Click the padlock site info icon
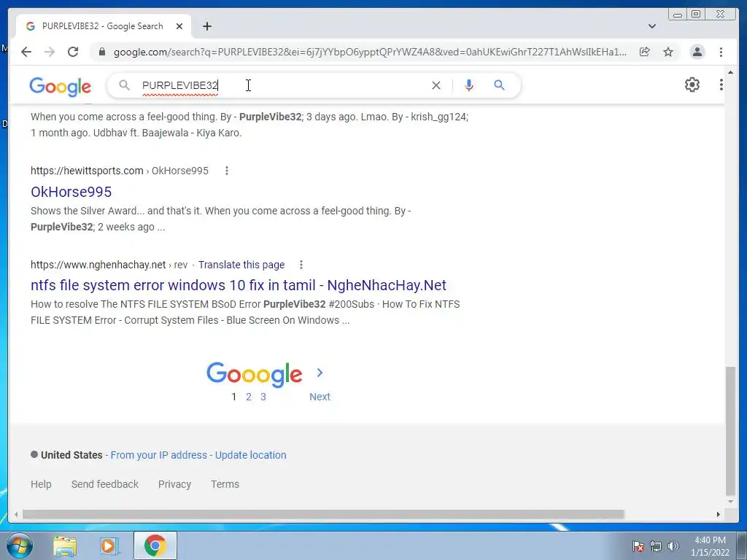This screenshot has width=747, height=560. click(x=101, y=52)
